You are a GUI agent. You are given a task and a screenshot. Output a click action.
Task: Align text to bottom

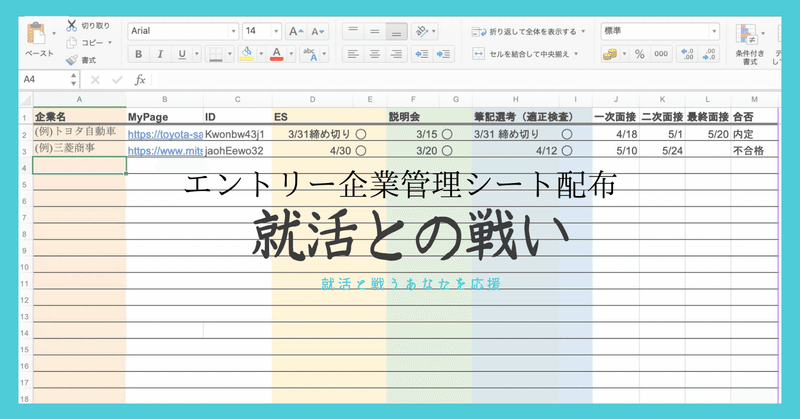396,32
